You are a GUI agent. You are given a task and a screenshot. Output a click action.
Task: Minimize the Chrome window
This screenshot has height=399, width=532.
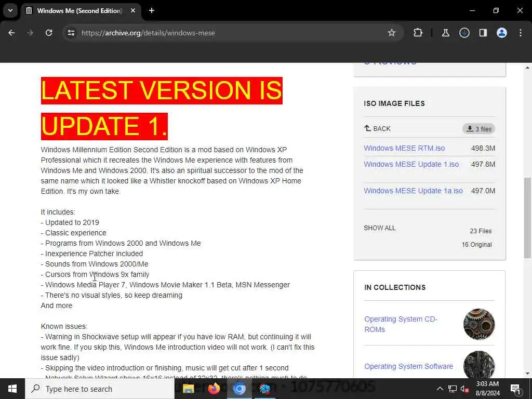point(472,10)
